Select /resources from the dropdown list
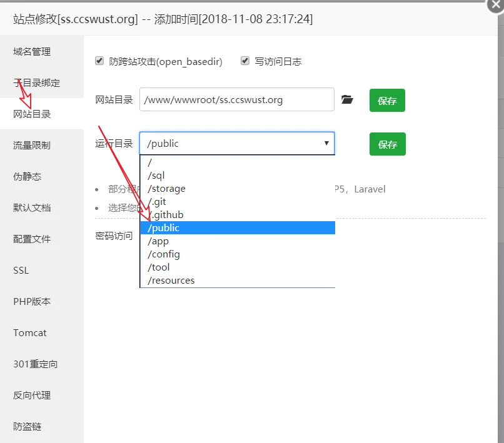The width and height of the screenshot is (504, 443). 238,281
